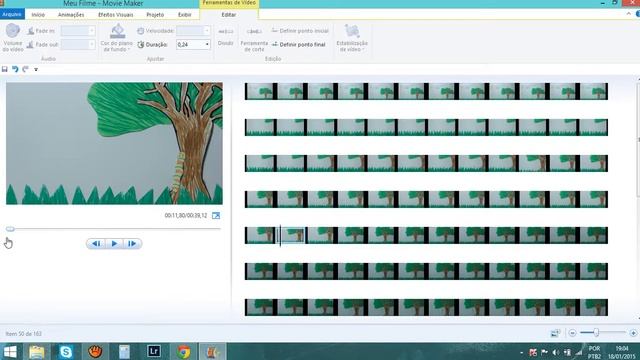Click the Item 50 de 163 status text

(x=24, y=333)
